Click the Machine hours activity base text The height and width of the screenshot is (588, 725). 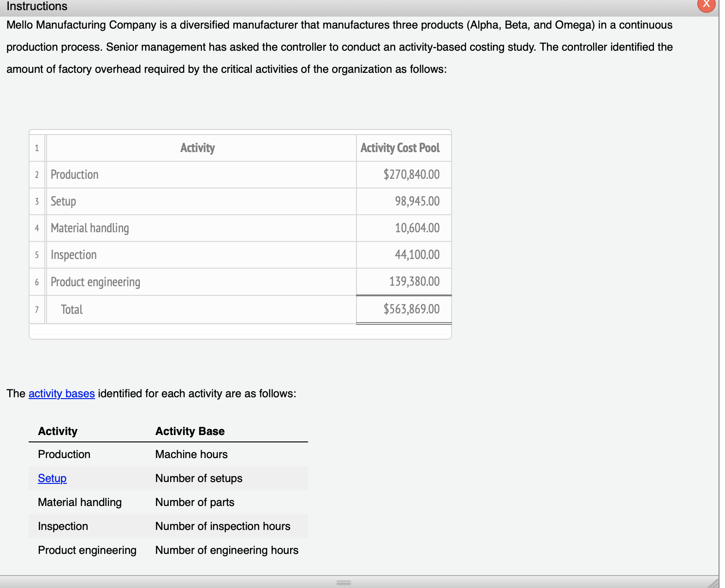pyautogui.click(x=191, y=454)
